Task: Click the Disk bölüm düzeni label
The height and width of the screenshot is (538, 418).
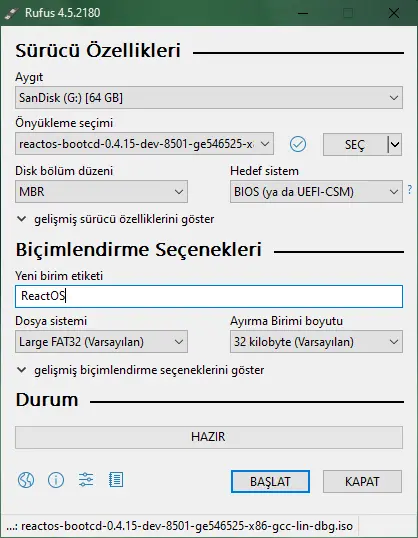Action: pos(64,171)
